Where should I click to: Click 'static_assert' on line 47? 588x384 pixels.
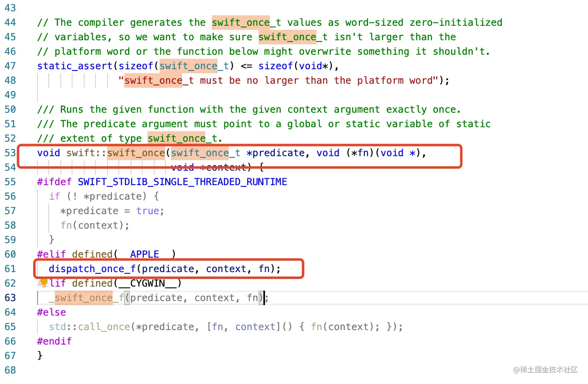coord(75,66)
